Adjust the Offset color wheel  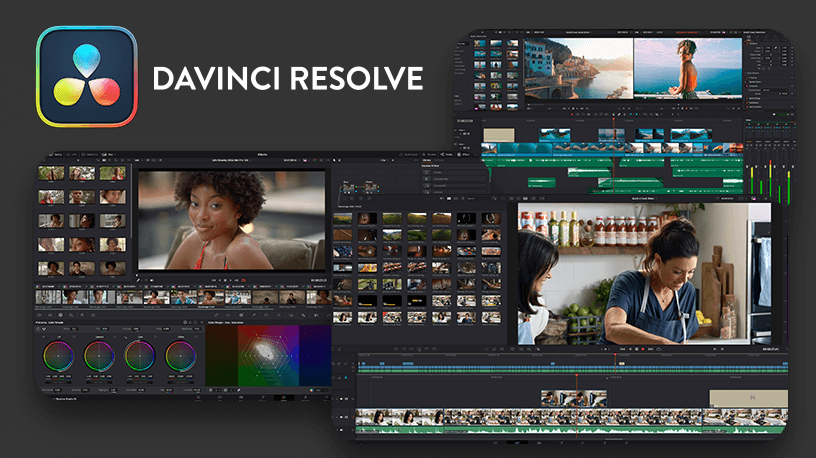click(180, 356)
